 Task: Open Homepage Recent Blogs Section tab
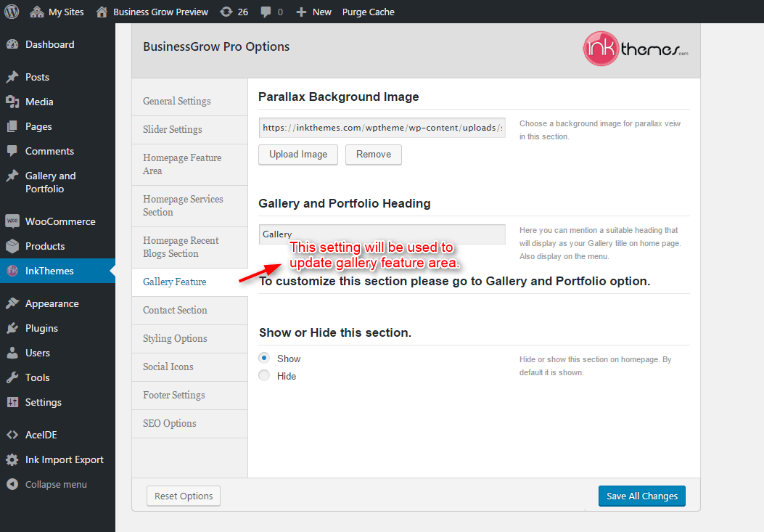coord(189,247)
